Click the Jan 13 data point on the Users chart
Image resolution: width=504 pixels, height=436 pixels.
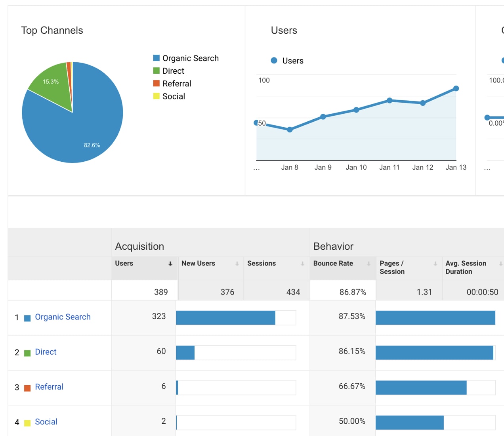pos(456,88)
